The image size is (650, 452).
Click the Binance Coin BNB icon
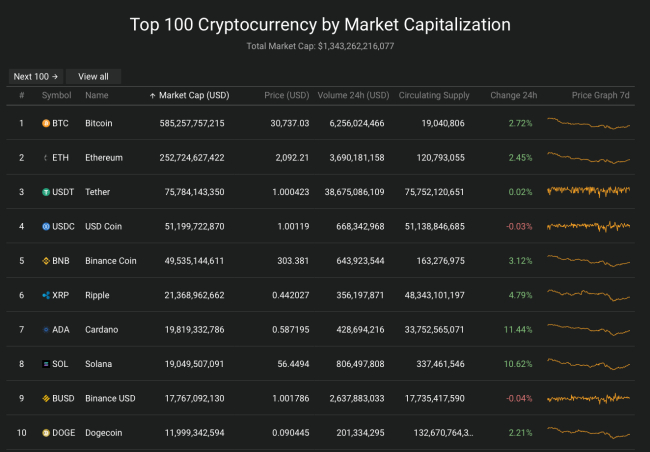(x=46, y=261)
